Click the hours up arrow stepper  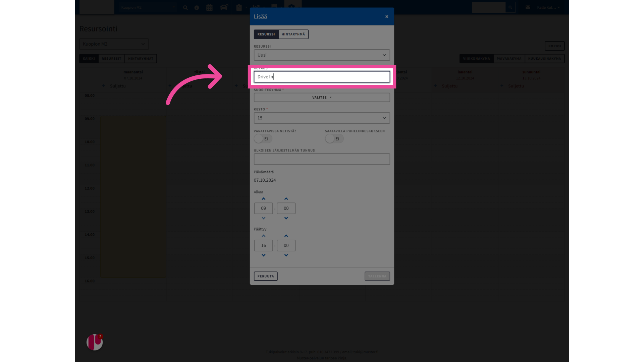264,198
